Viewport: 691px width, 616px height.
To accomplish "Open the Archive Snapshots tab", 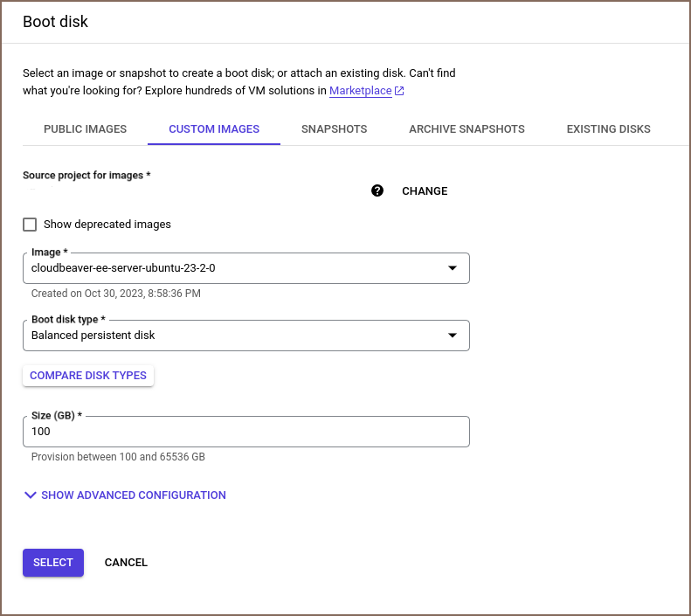I will [466, 129].
